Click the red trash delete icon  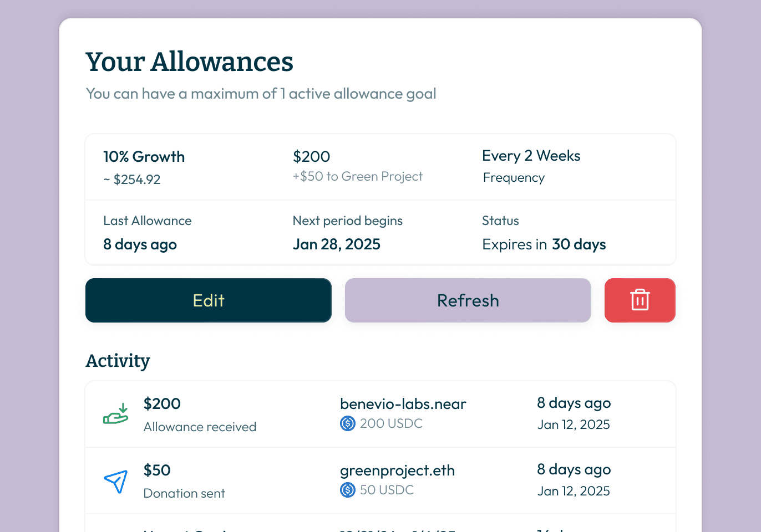point(640,300)
